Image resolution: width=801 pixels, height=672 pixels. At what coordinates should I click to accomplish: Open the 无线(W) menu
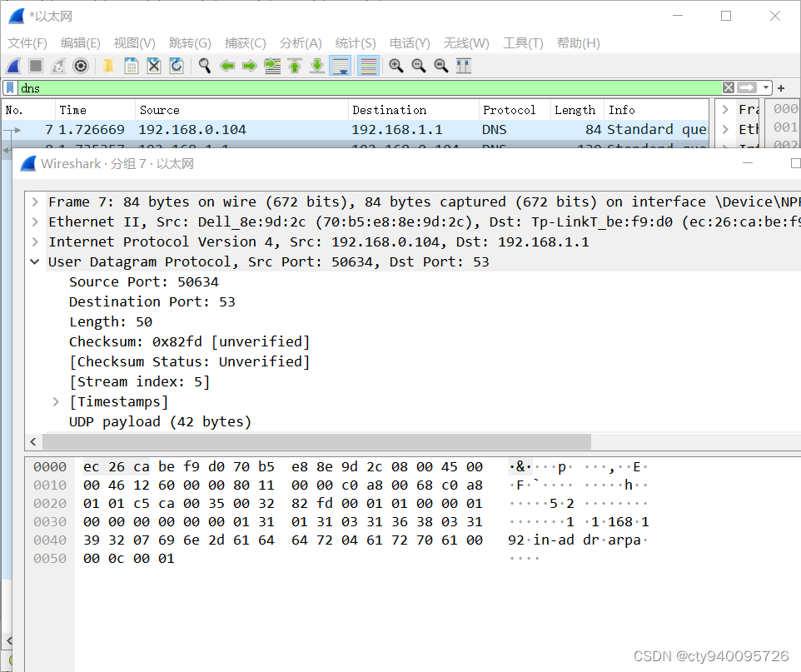coord(466,43)
